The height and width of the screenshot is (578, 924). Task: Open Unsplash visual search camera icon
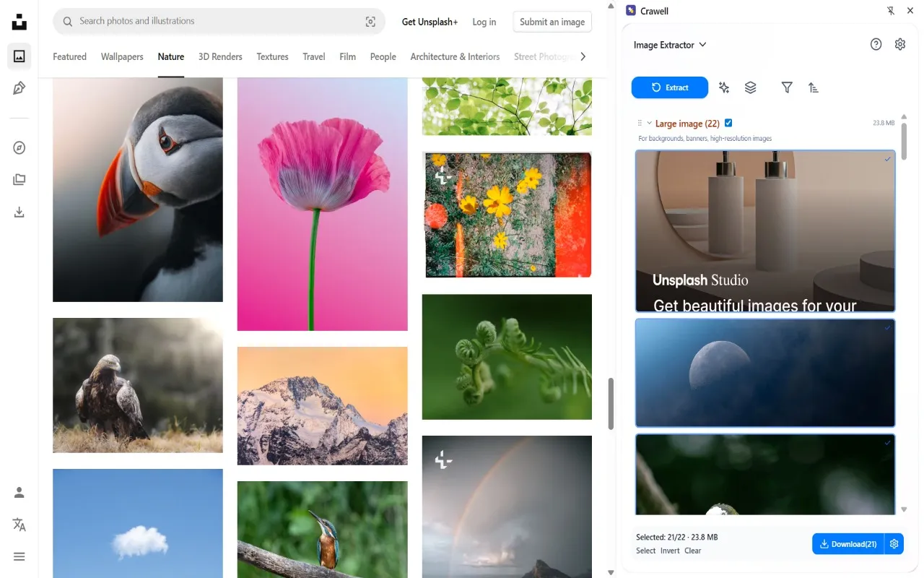[x=370, y=22]
